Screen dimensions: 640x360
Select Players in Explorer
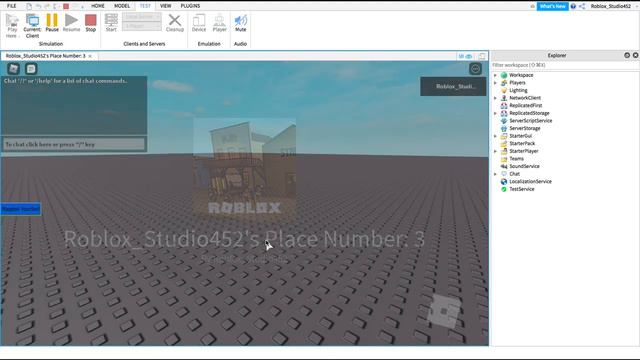(x=517, y=83)
